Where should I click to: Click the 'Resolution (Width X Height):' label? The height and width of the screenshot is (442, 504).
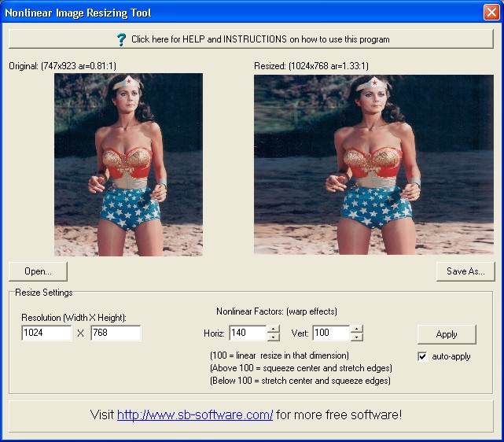coord(74,318)
